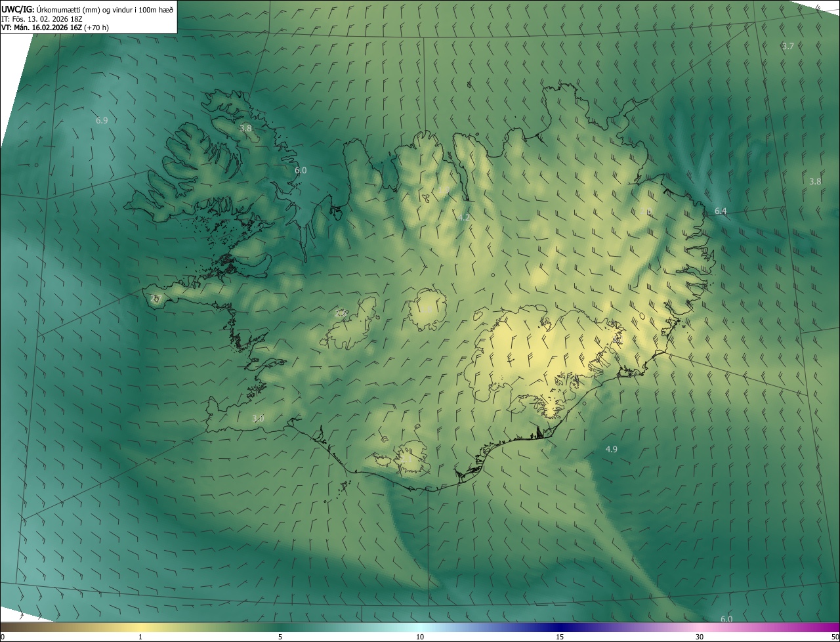Click the 2.6 value label on the map
Viewport: 840px width, 642px height.
click(341, 313)
